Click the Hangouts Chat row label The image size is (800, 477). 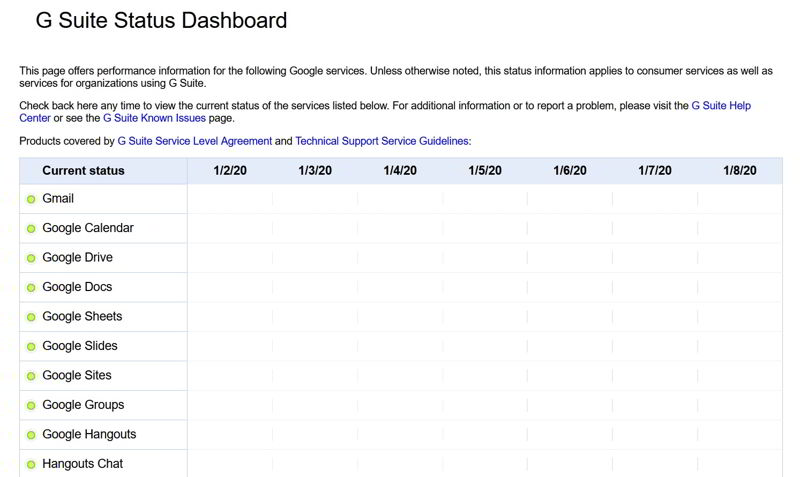click(83, 464)
